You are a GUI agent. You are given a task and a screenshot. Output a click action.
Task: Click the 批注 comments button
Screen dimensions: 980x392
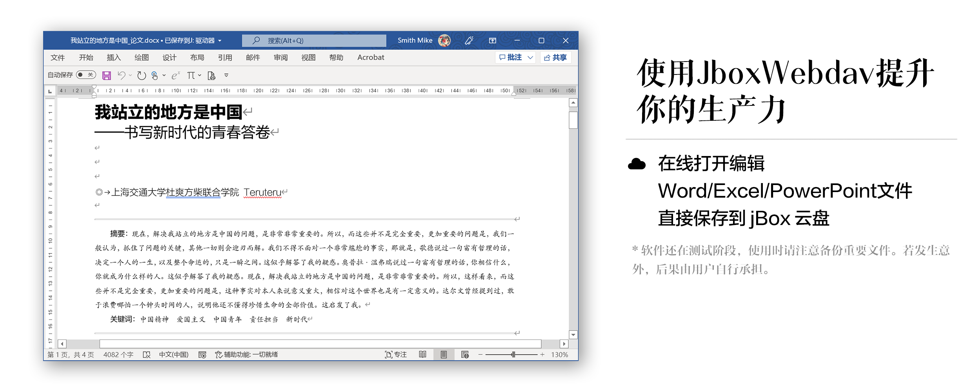click(x=511, y=58)
